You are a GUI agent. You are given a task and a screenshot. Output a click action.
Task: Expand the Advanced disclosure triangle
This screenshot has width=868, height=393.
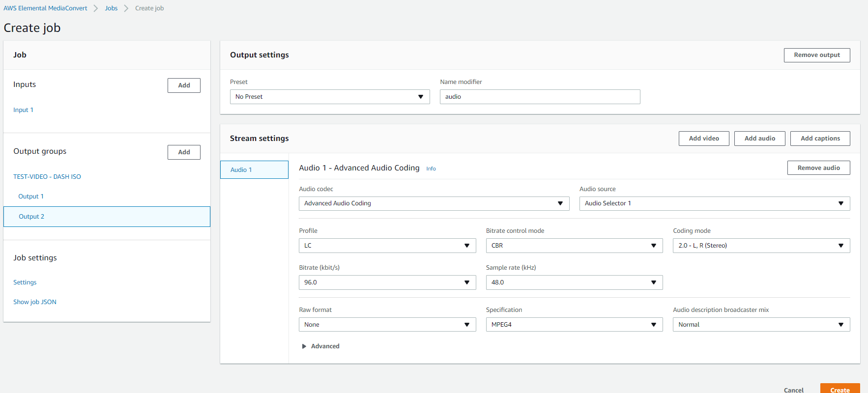[x=304, y=346]
